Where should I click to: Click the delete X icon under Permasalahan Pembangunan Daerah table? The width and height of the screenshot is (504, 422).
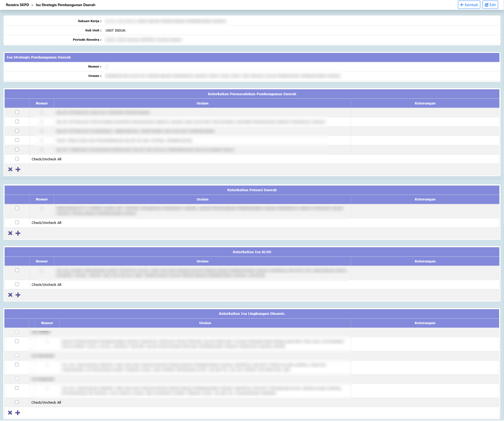tap(10, 169)
